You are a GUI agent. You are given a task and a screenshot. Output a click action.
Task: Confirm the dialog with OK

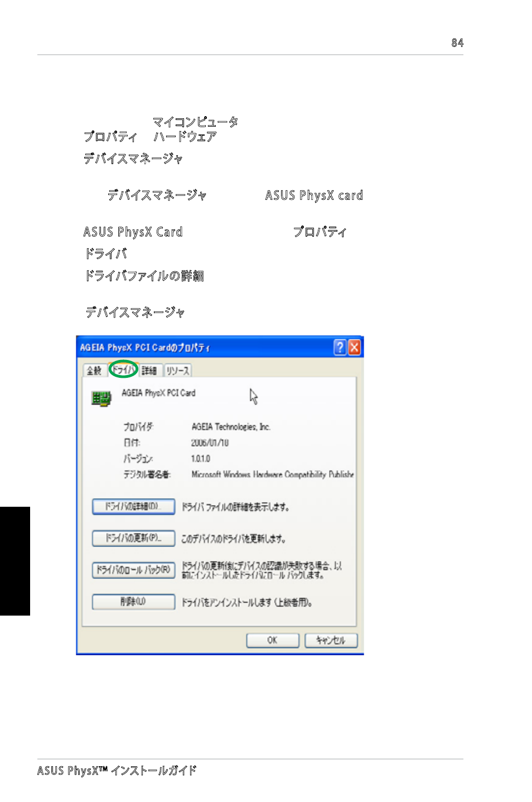click(273, 640)
